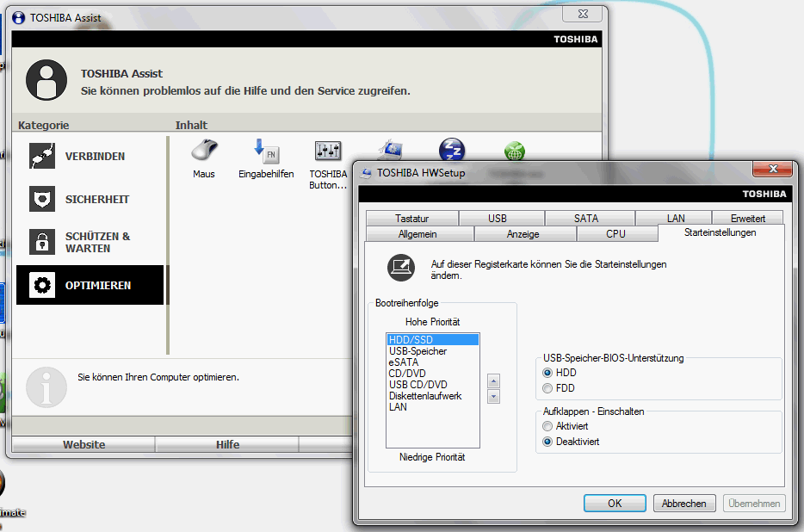This screenshot has width=804, height=532.
Task: Open the TOSHIBA Button utility icon
Action: (x=328, y=151)
